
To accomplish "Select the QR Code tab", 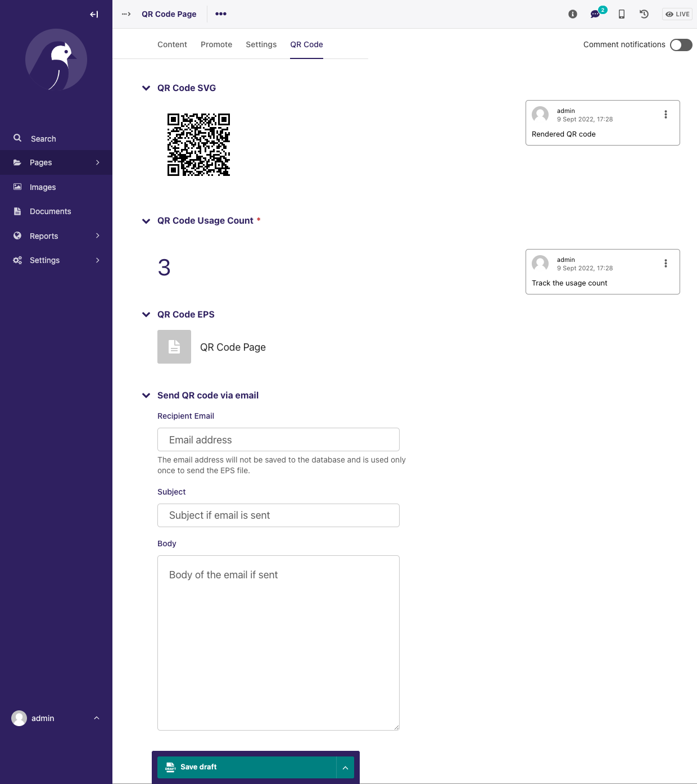I will 306,44.
